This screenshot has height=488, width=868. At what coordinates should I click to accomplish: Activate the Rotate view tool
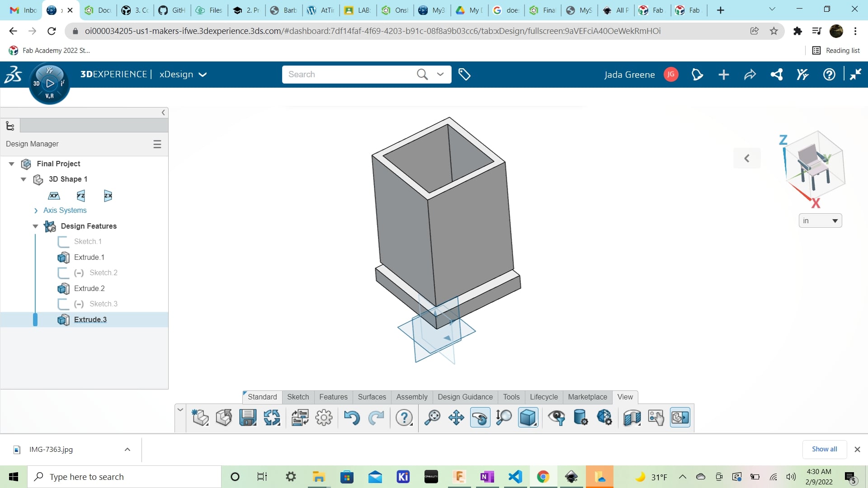(x=480, y=418)
